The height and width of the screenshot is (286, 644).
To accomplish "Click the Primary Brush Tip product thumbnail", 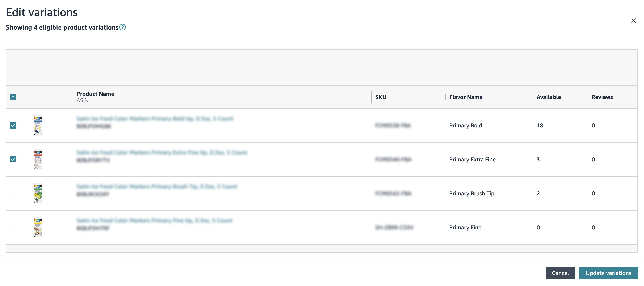I will pos(38,193).
